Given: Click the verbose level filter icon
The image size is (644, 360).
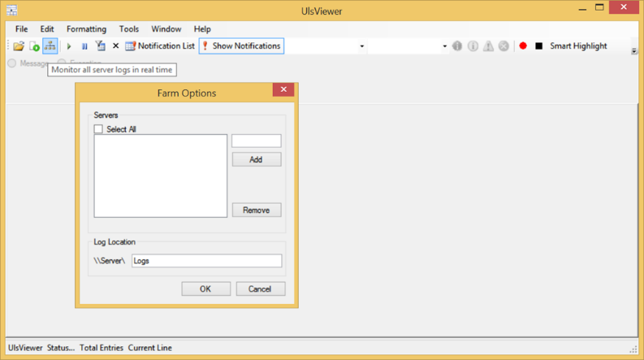Looking at the screenshot, I should click(457, 46).
